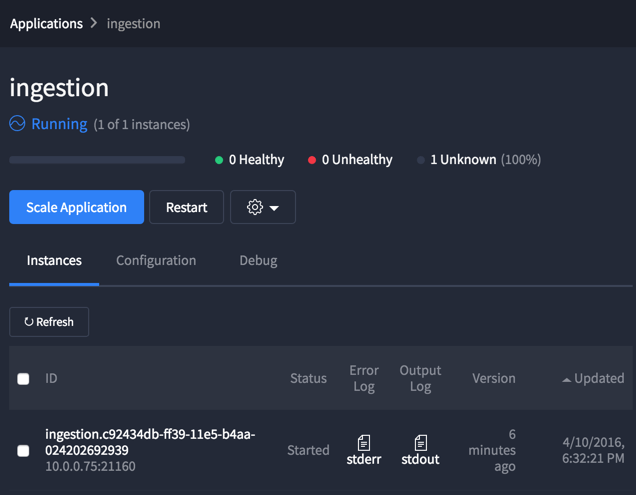
Task: Click the red Unhealthy status dot
Action: point(312,160)
